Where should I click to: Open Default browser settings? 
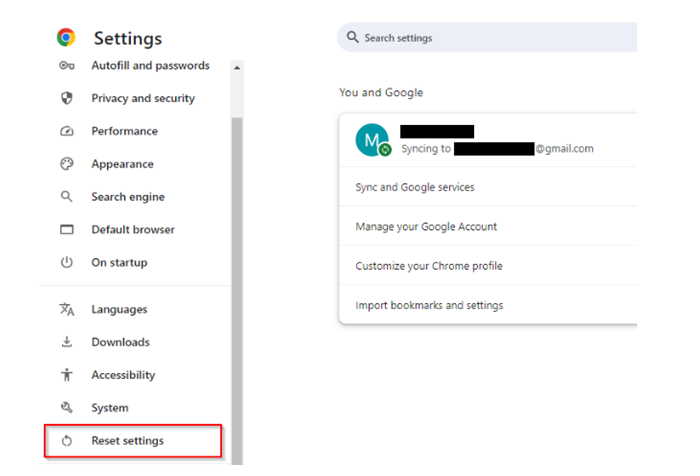point(135,230)
